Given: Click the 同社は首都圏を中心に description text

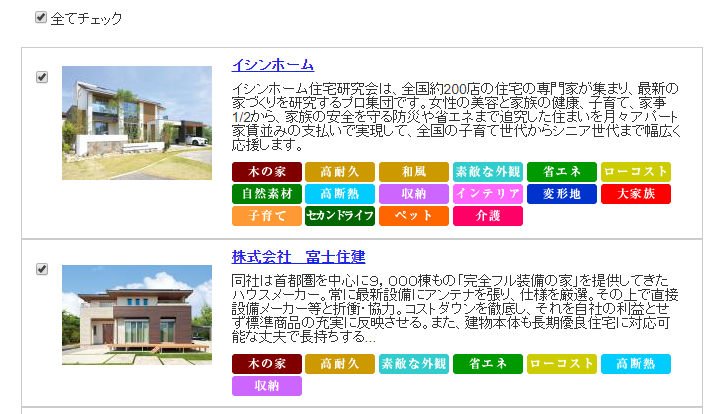Looking at the screenshot, I should [455, 308].
